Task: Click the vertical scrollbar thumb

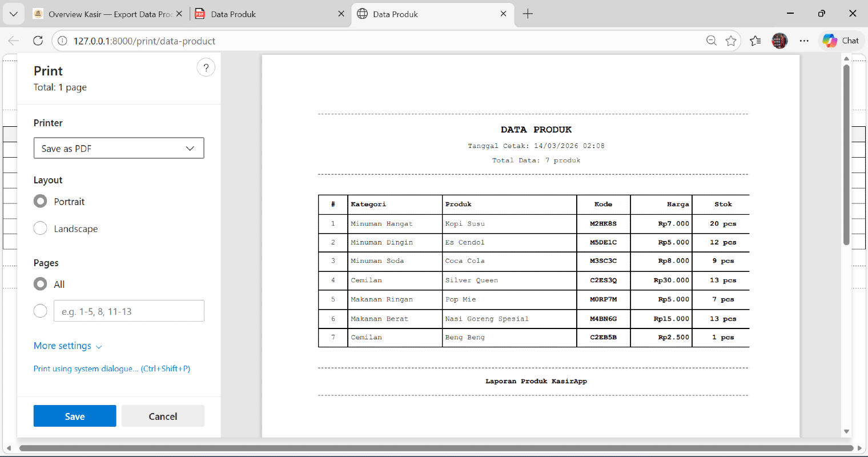Action: pyautogui.click(x=846, y=154)
